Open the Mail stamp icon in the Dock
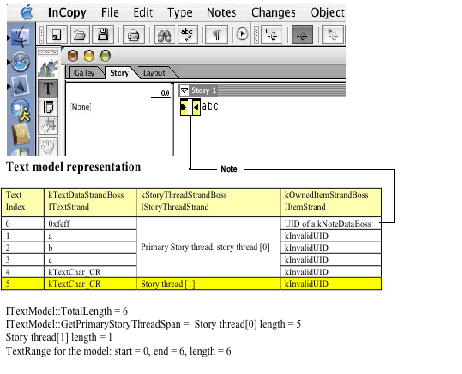 [20, 85]
